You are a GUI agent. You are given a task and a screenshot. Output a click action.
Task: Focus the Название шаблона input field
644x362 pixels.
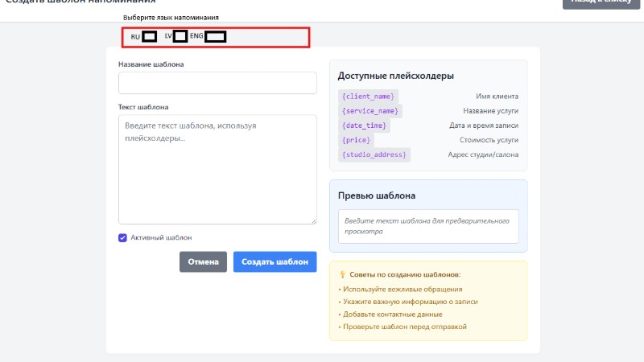(x=217, y=83)
